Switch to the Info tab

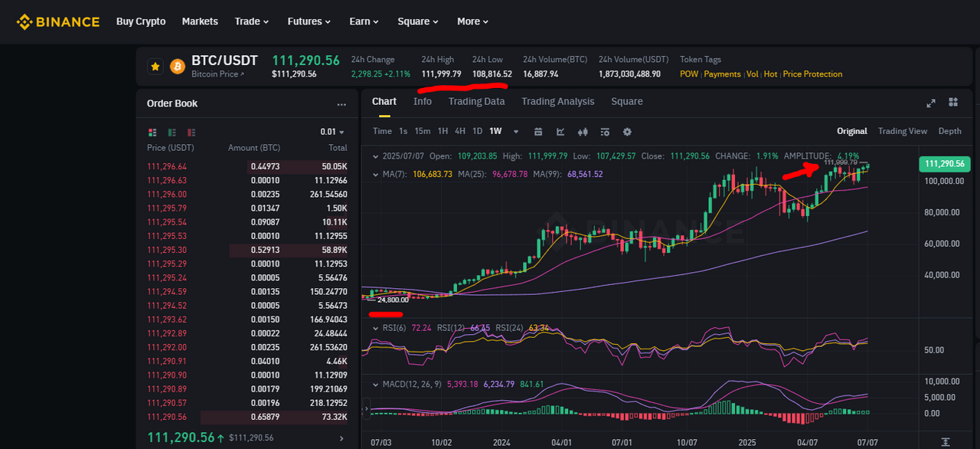tap(423, 102)
